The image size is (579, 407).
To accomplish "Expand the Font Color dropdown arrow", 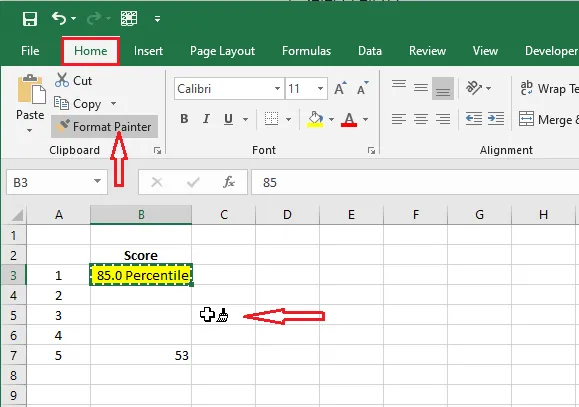I will tap(365, 119).
